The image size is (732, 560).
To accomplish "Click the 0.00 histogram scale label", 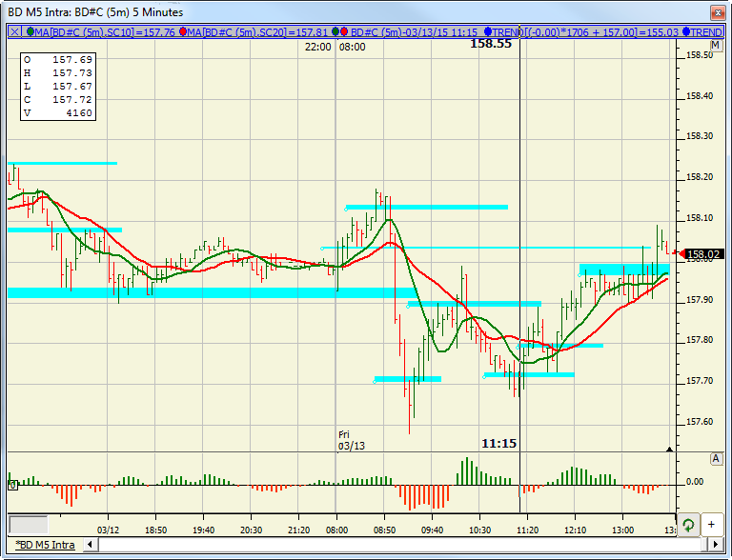I will (695, 482).
